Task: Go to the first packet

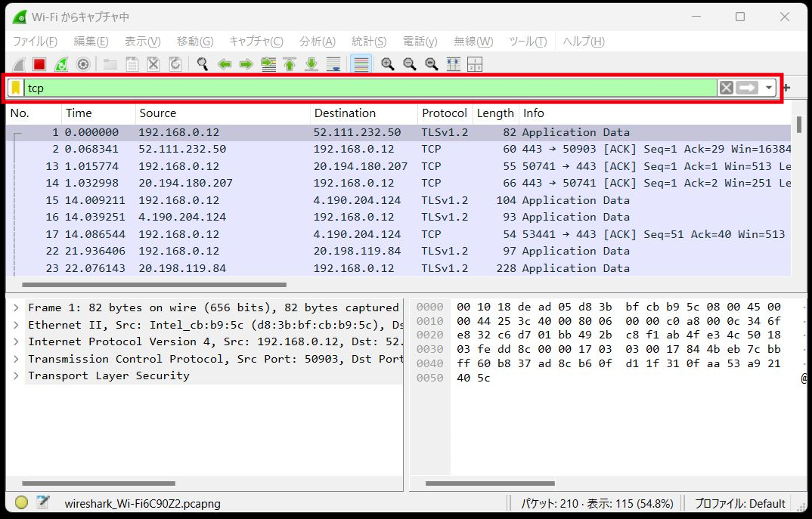Action: [x=290, y=64]
